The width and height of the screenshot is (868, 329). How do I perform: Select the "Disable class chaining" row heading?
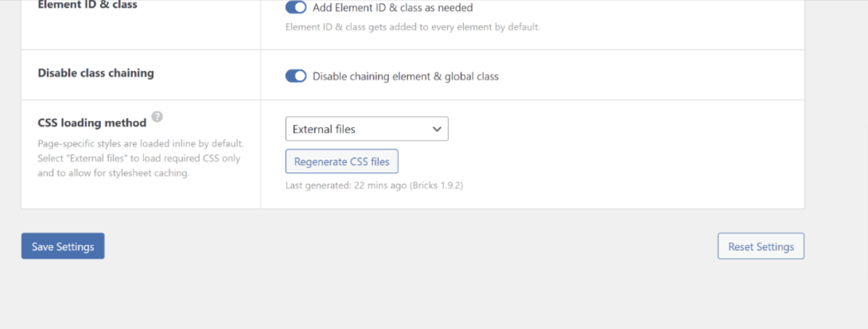(x=95, y=73)
